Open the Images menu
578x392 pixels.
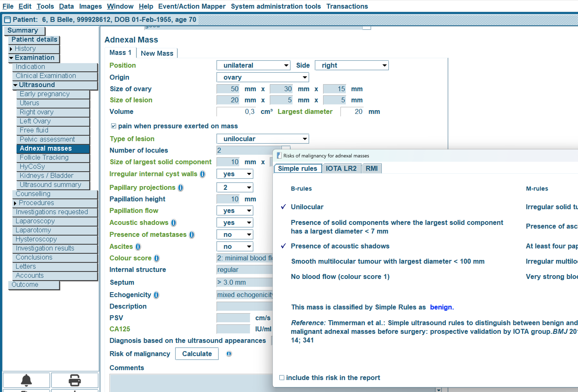coord(90,6)
